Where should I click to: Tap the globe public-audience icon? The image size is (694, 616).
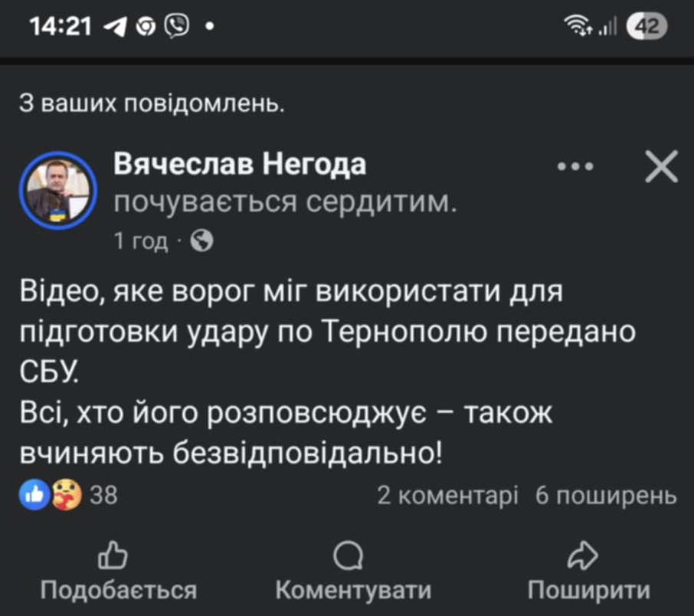[x=201, y=241]
